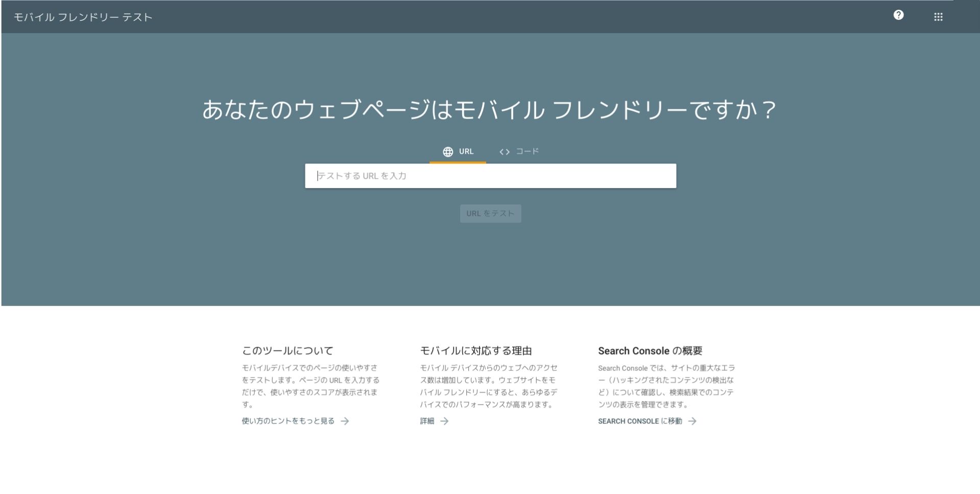980x494 pixels.
Task: Click the angle brackets code icon
Action: 505,152
